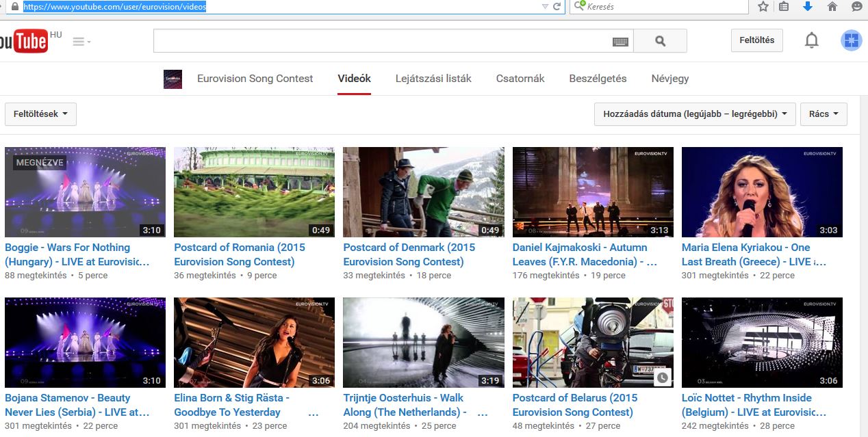
Task: Expand the Rács view dropdown
Action: click(x=824, y=114)
